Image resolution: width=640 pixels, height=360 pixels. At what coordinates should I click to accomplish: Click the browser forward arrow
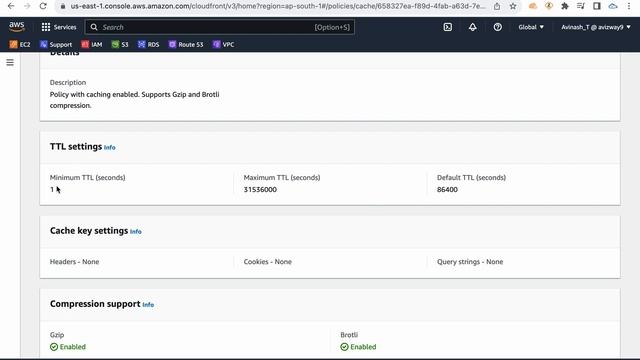pyautogui.click(x=27, y=6)
